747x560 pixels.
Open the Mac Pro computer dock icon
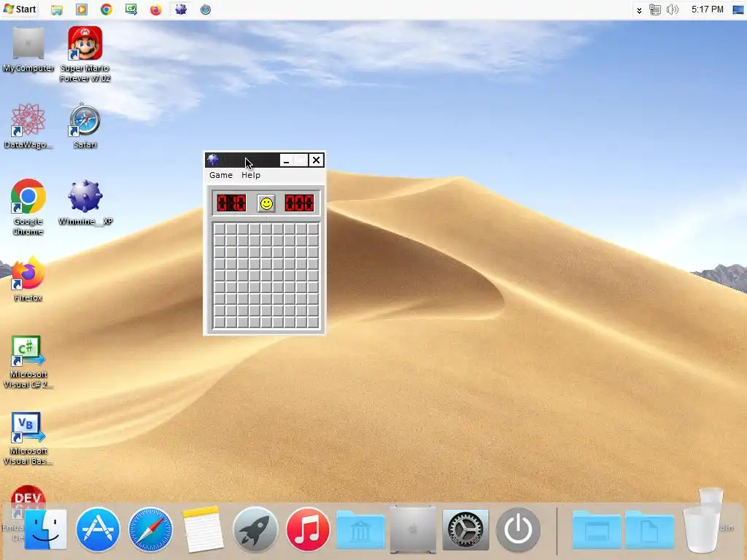click(x=413, y=529)
